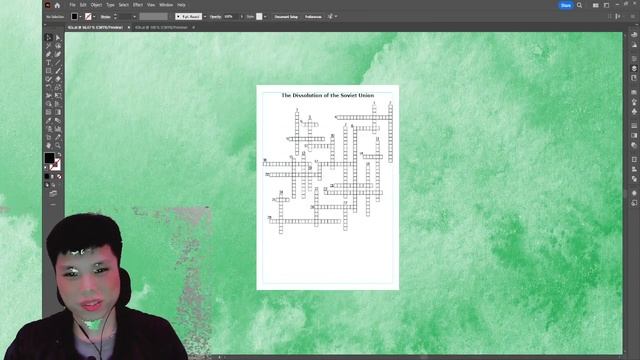Select the Selection tool arrow

pyautogui.click(x=49, y=38)
